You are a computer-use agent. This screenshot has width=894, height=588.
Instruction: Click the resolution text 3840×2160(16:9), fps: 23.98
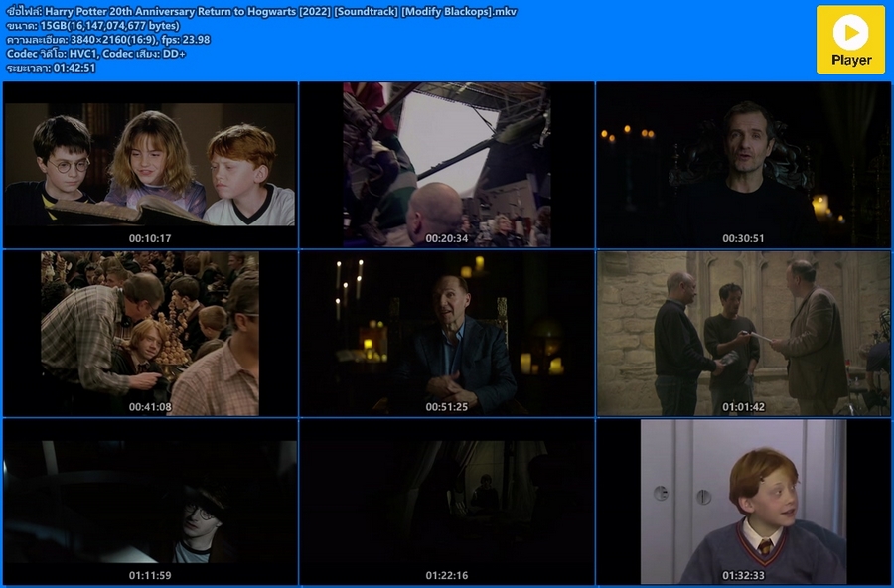tap(140, 40)
